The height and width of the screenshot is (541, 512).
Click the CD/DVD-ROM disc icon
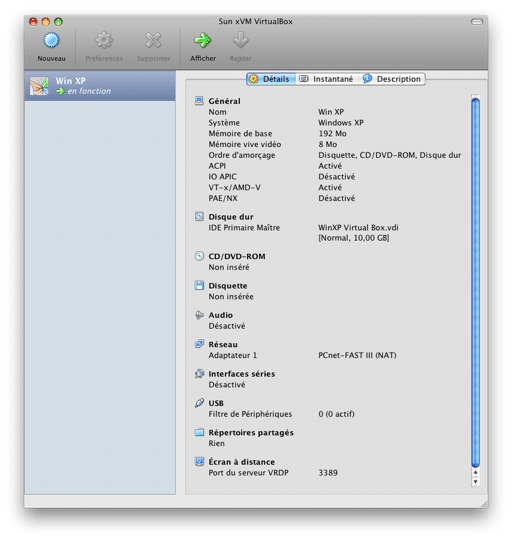[199, 256]
